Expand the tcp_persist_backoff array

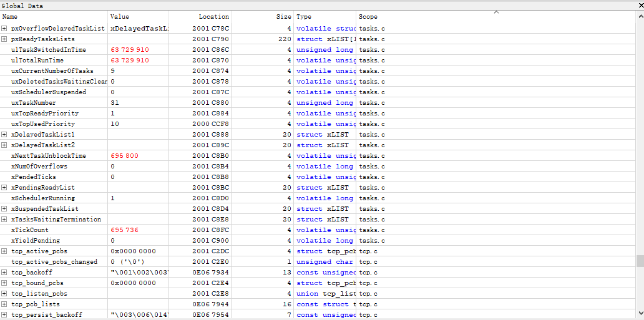[x=4, y=315]
